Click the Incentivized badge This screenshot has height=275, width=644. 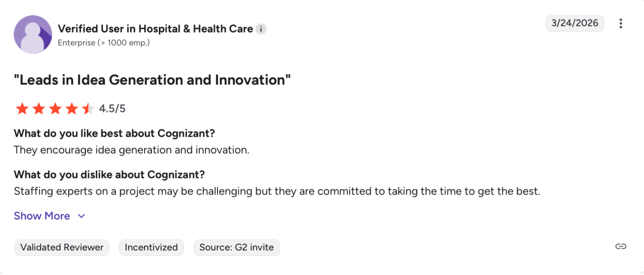click(151, 248)
